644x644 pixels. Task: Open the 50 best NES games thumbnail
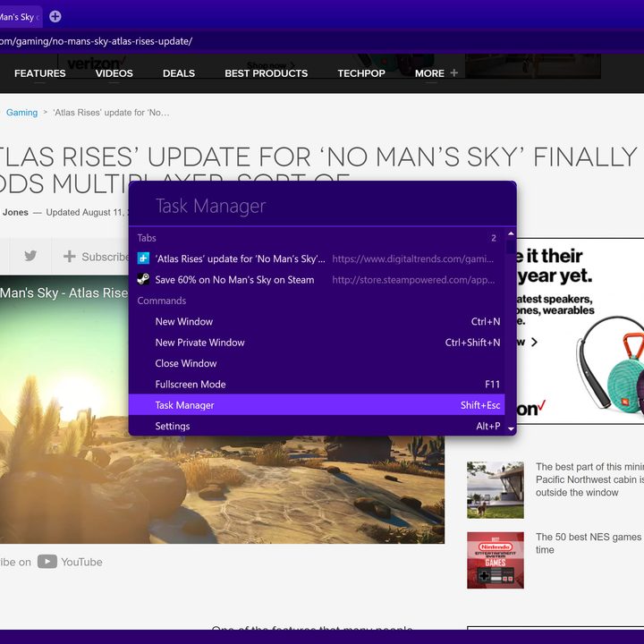pyautogui.click(x=495, y=560)
